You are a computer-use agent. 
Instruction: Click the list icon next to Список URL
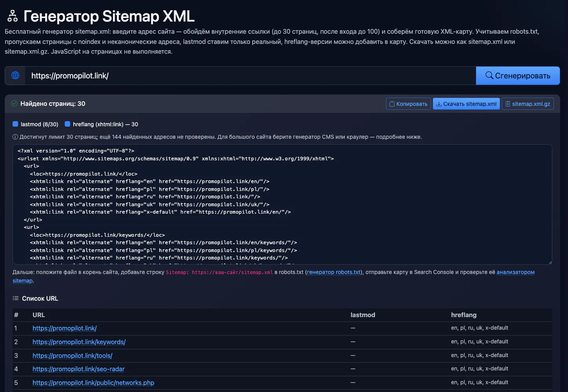point(16,298)
